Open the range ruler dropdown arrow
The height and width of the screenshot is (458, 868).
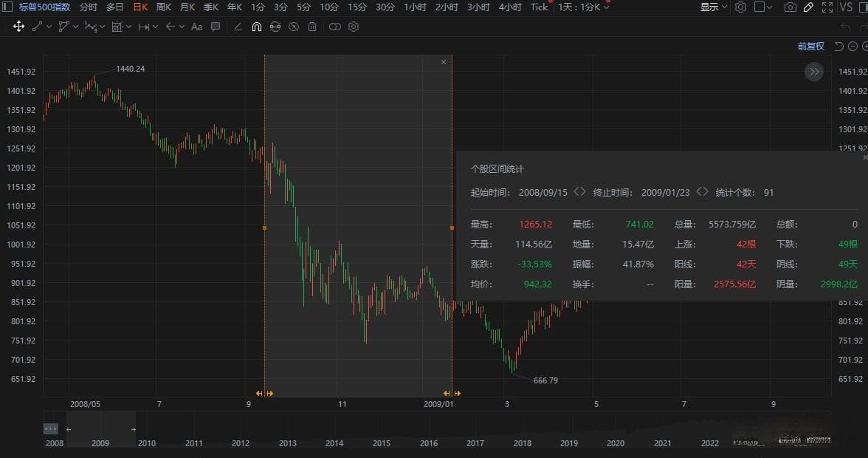(x=156, y=27)
